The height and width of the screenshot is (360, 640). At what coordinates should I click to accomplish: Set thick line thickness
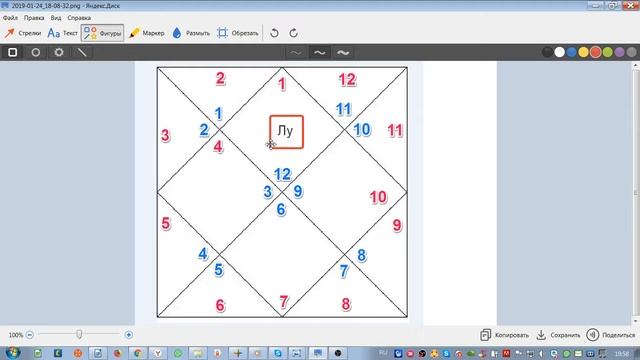tap(343, 52)
